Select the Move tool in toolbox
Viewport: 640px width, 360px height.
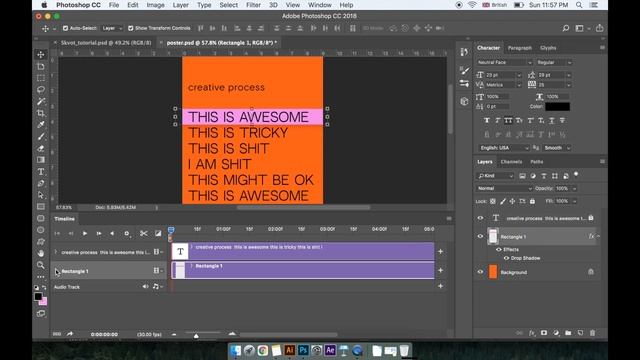pyautogui.click(x=41, y=54)
